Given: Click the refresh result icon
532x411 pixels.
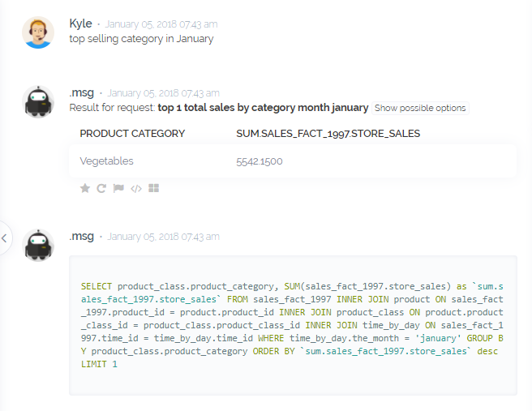Looking at the screenshot, I should [101, 188].
